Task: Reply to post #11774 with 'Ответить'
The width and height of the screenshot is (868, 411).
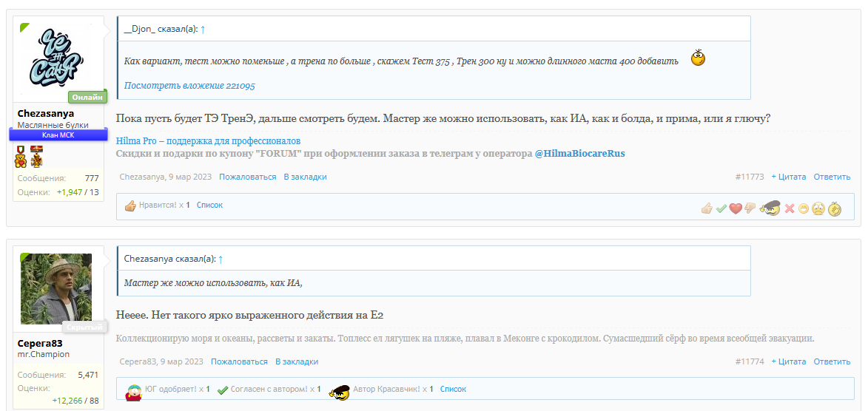Action: (832, 361)
